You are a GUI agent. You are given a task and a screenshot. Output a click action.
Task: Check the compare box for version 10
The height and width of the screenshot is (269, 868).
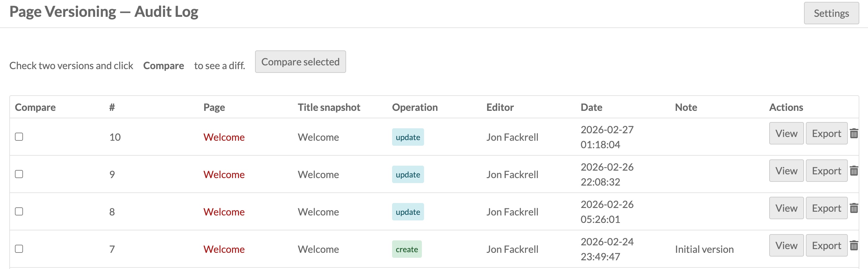19,137
